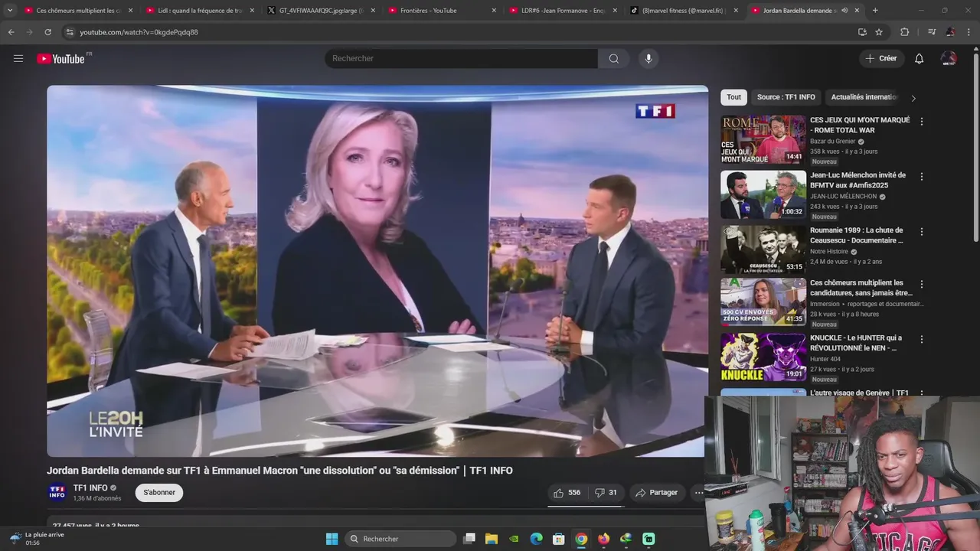Open the Windows Start menu
The image size is (980, 551).
click(332, 539)
